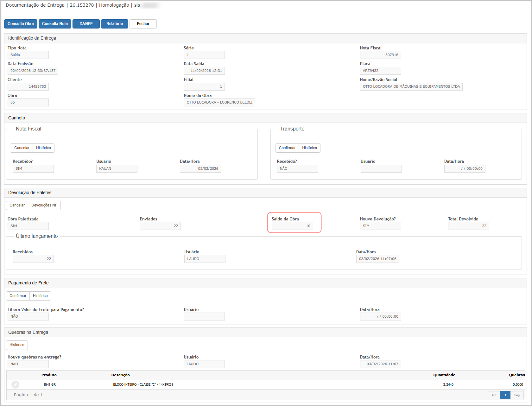This screenshot has width=532, height=406.
Task: Click the Produto column header
Action: (x=49, y=375)
